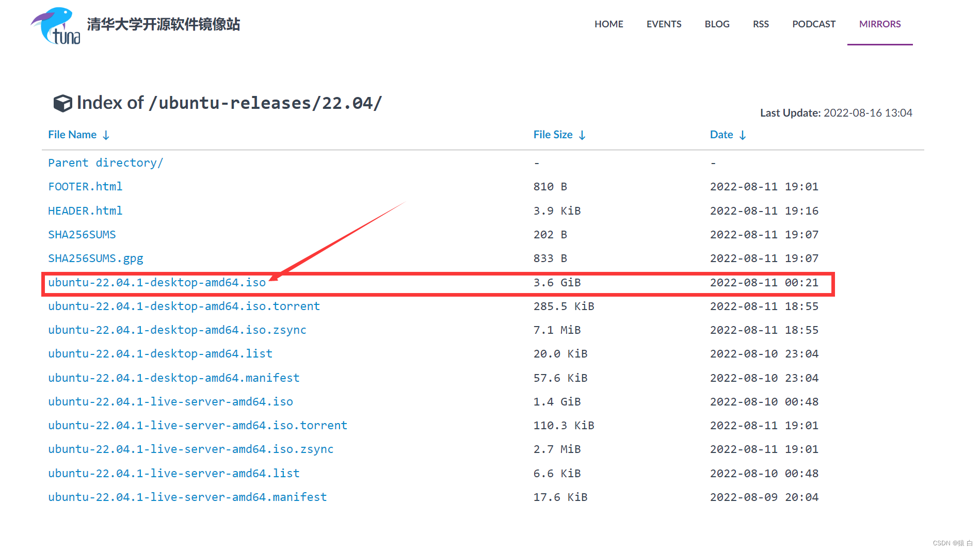
Task: Download the desktop-amd64.iso.zsync file
Action: (177, 330)
